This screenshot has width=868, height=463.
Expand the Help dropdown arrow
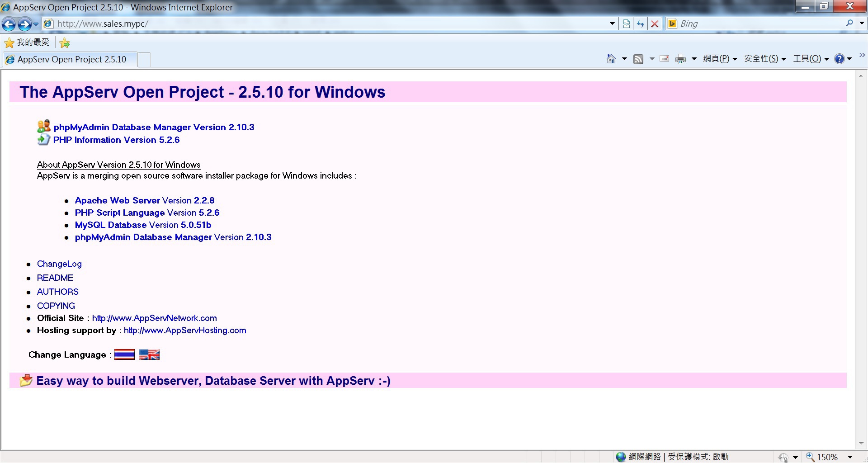pos(849,59)
